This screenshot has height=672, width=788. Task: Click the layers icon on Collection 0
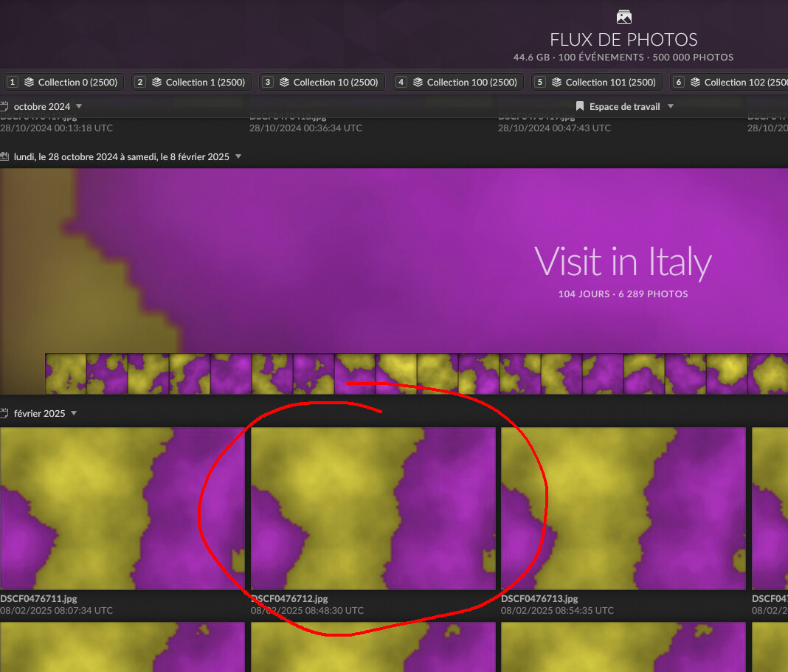pos(30,82)
